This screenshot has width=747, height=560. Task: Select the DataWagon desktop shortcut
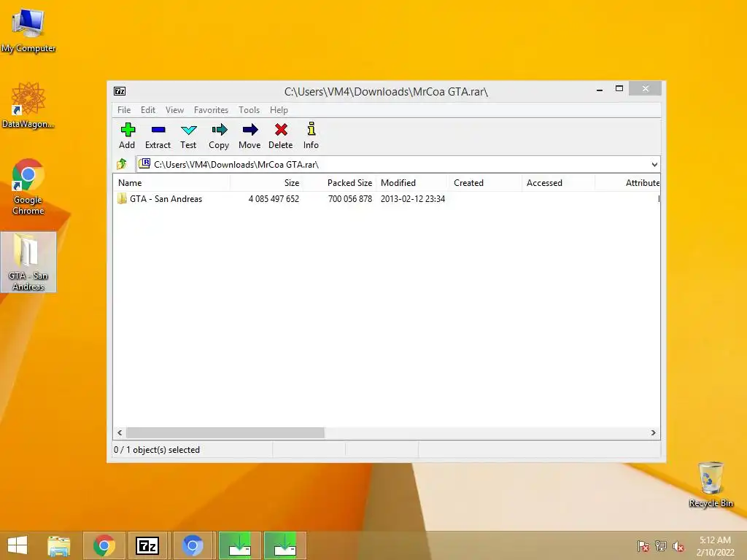28,106
